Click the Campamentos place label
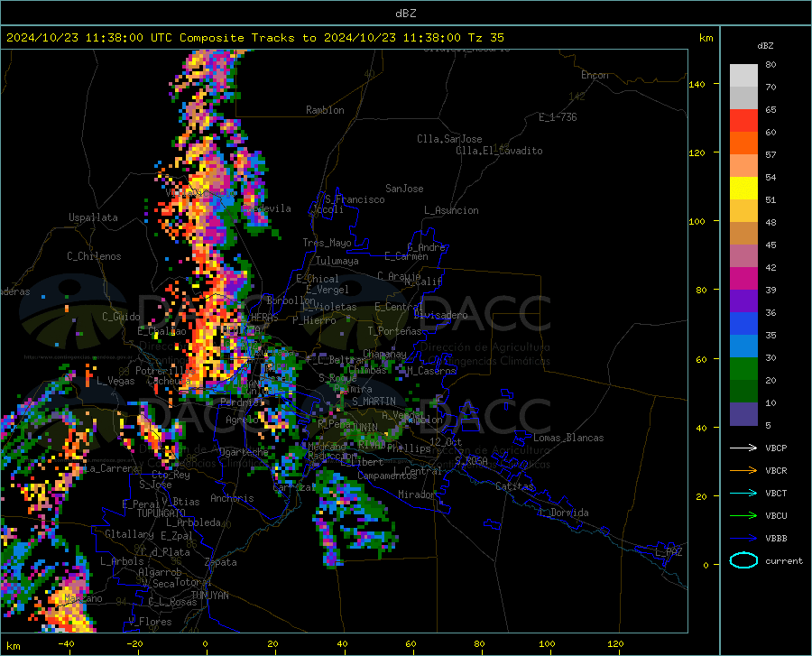 (387, 476)
